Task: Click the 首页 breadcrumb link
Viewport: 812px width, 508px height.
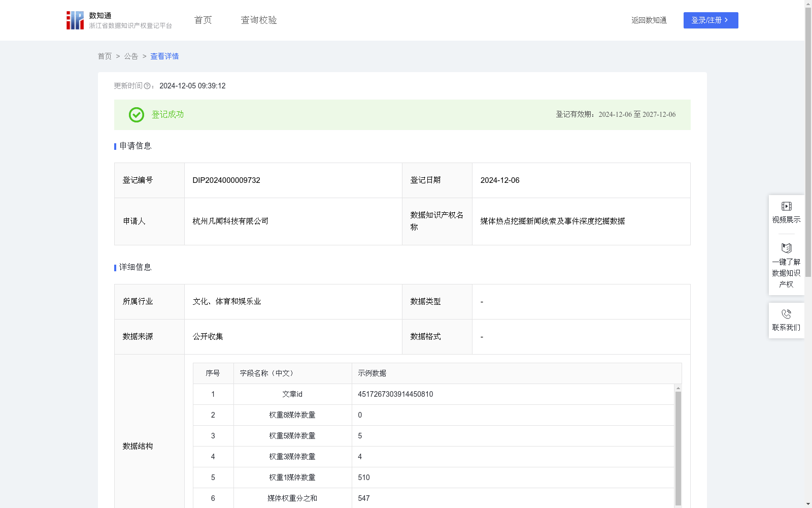Action: (x=105, y=56)
